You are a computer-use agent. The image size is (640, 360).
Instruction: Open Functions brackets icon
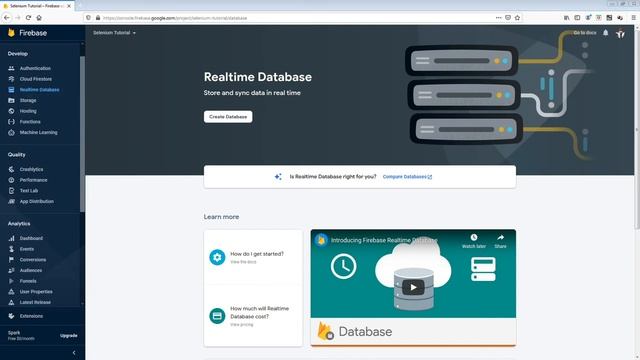(x=11, y=122)
